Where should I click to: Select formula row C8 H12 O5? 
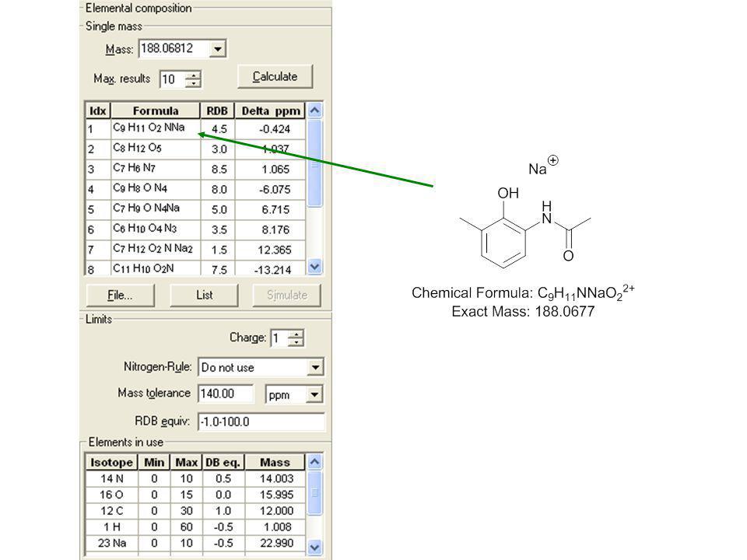coord(195,149)
